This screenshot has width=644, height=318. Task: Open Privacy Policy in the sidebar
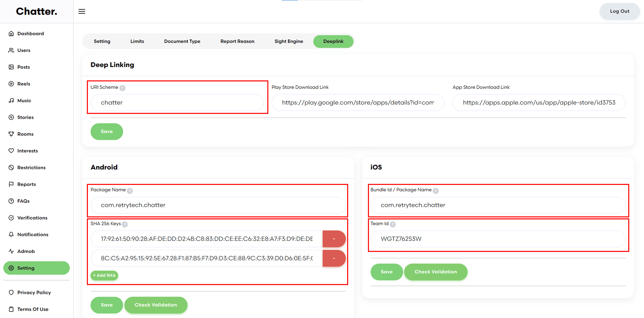(x=34, y=292)
